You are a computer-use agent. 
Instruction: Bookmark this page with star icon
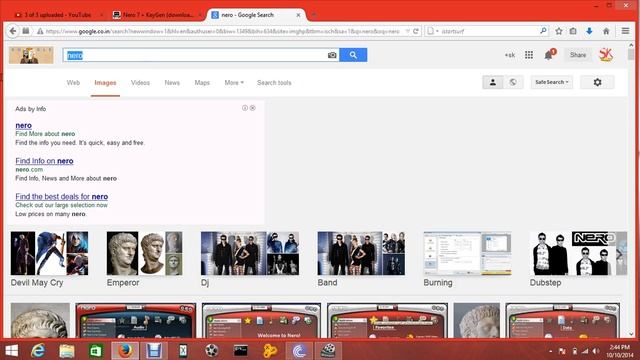[559, 31]
